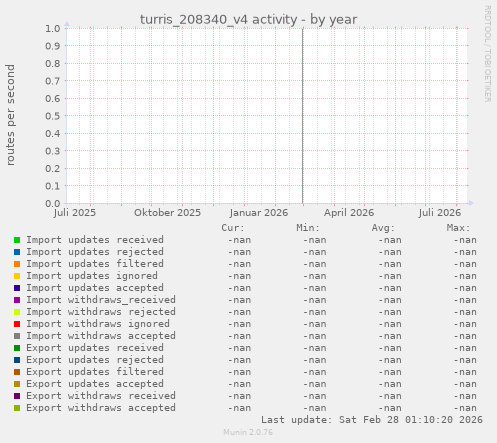Click the 'Oktober 2025' x-axis label
This screenshot has width=497, height=443.
(168, 213)
